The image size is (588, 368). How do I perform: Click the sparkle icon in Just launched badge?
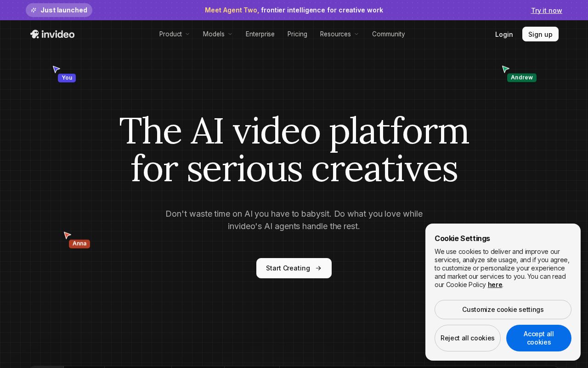pos(34,10)
